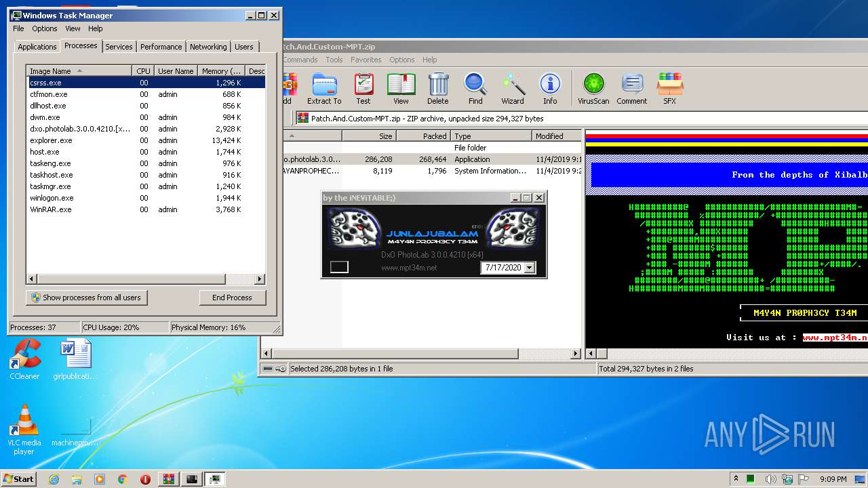The image size is (868, 488).
Task: Open Windows Media Player from taskbar
Action: (100, 479)
